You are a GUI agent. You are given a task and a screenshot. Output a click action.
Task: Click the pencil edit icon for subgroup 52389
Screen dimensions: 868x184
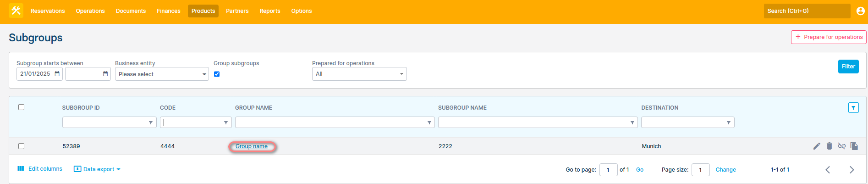tap(817, 146)
